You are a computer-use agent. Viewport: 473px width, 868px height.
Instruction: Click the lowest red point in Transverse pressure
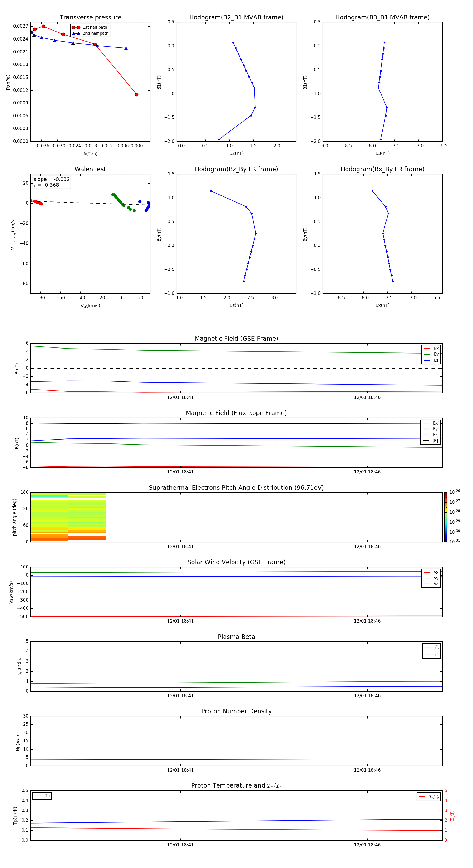137,94
